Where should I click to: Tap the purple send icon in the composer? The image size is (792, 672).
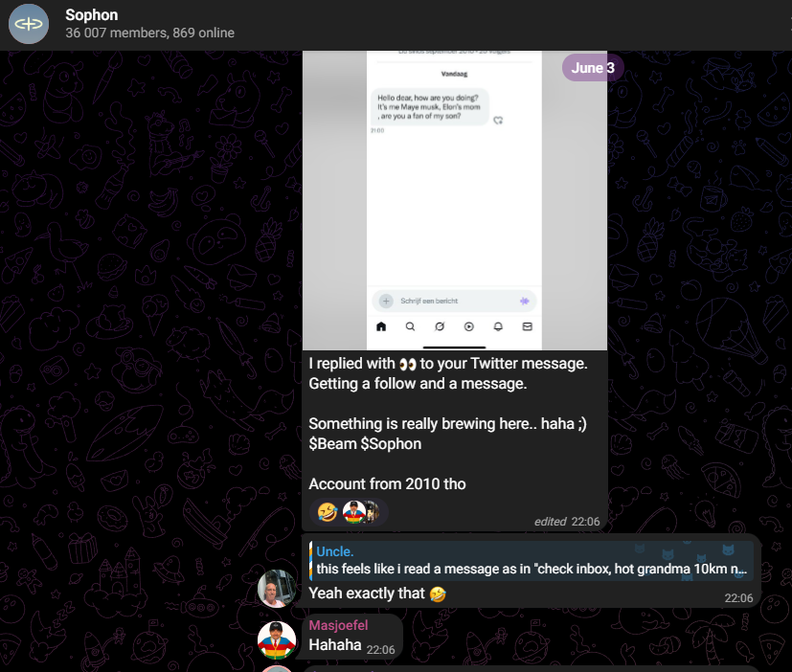pyautogui.click(x=524, y=301)
